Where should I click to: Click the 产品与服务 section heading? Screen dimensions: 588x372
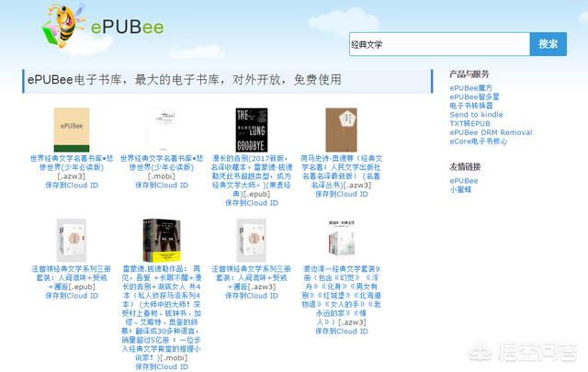pos(469,73)
